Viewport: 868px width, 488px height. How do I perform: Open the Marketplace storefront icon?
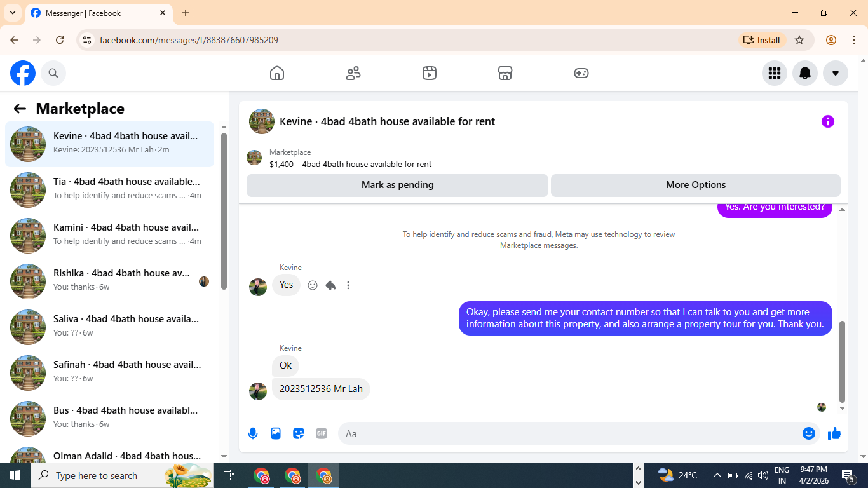pyautogui.click(x=505, y=73)
